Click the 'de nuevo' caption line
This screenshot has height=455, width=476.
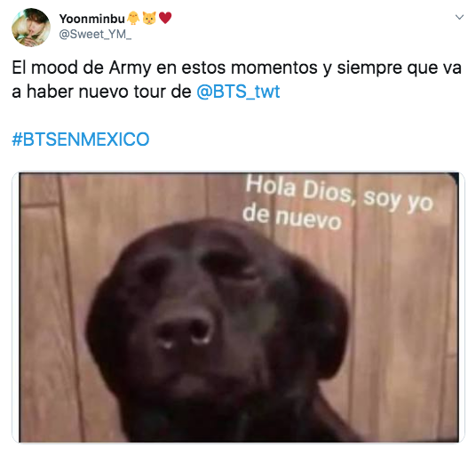(292, 217)
